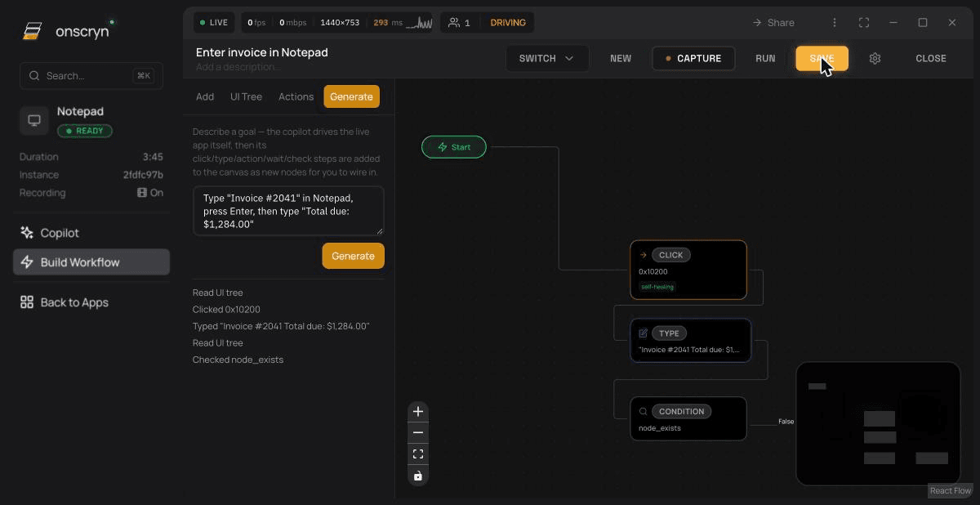Select the Generate tab
The width and height of the screenshot is (980, 505).
pyautogui.click(x=351, y=96)
